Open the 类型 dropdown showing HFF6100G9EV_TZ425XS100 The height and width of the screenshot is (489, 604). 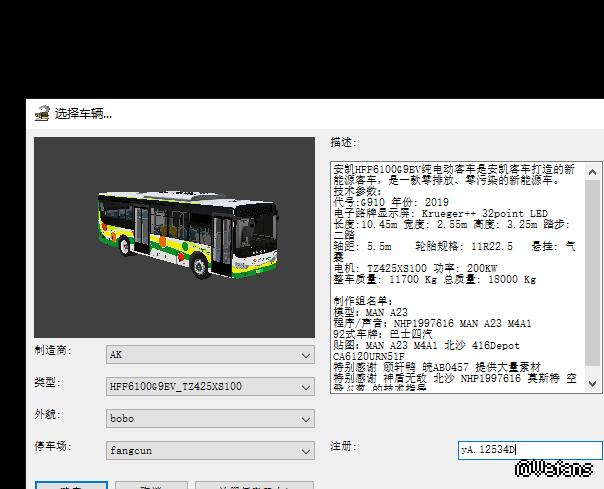pos(210,386)
